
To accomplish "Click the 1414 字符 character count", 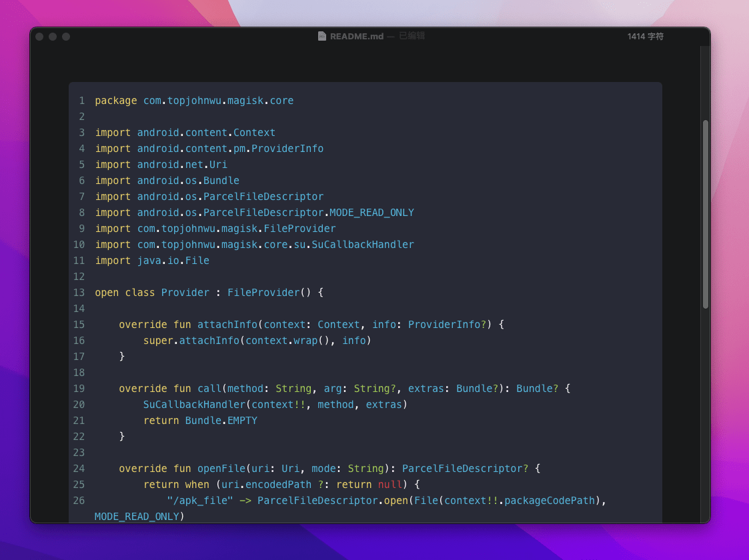I will tap(646, 36).
